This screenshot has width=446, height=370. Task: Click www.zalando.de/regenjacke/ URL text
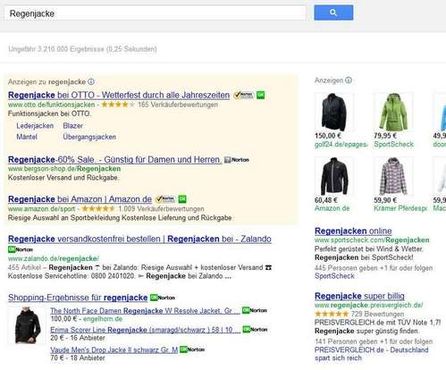pyautogui.click(x=53, y=258)
